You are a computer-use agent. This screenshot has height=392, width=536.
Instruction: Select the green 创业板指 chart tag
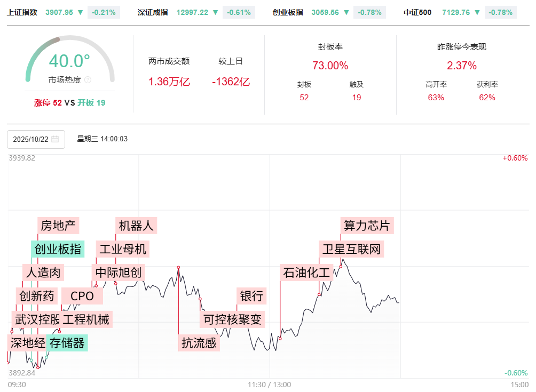click(x=58, y=249)
